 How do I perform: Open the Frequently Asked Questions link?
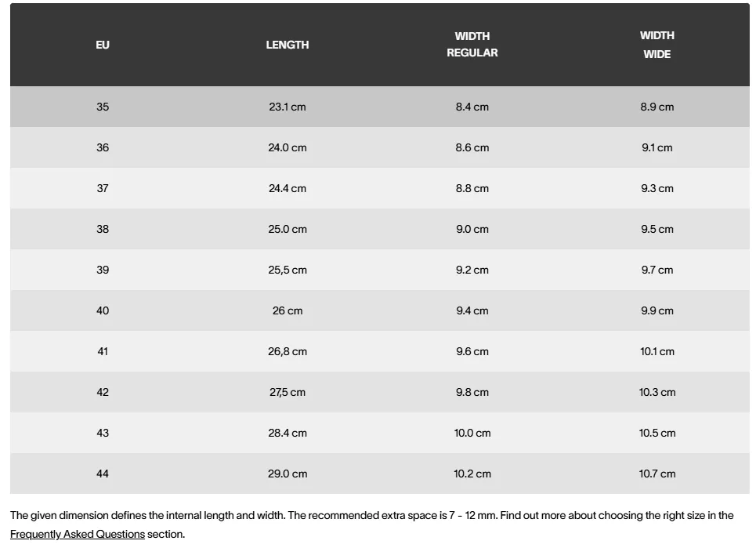pos(77,534)
